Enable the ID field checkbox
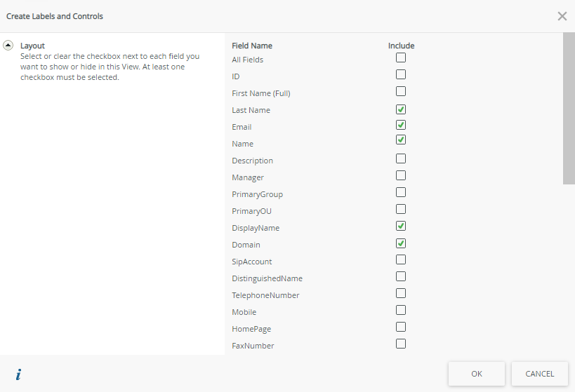 (401, 74)
